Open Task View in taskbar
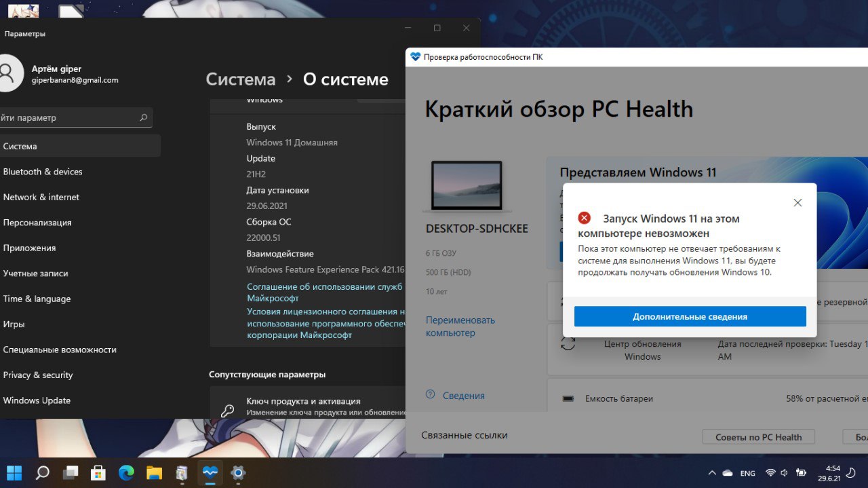Screen dimensions: 868x488 71,472
